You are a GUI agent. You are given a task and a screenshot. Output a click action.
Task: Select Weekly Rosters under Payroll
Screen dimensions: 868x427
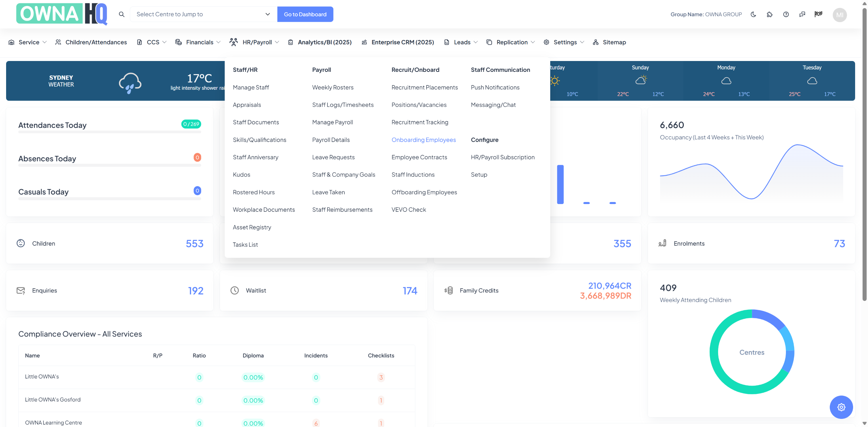point(333,87)
